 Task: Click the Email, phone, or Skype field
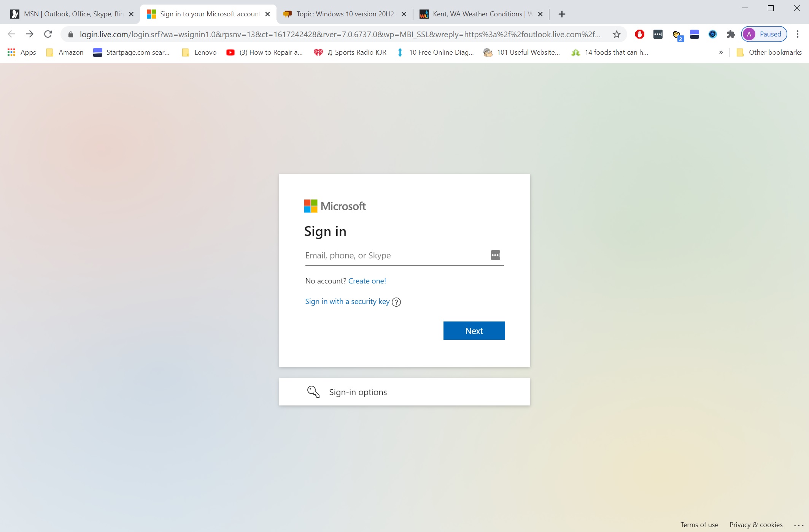click(x=396, y=255)
